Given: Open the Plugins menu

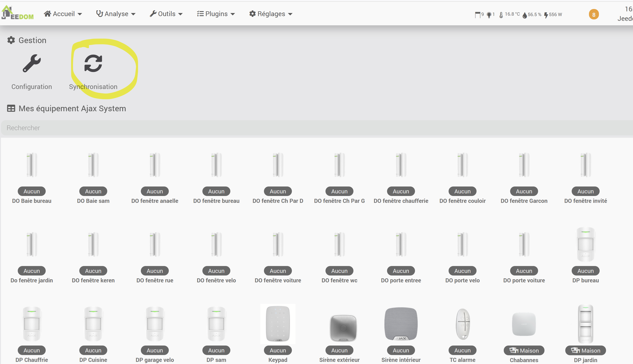Looking at the screenshot, I should click(216, 14).
